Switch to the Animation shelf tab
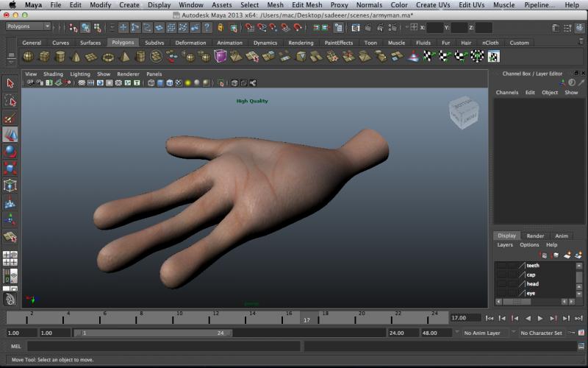Image resolution: width=588 pixels, height=368 pixels. (229, 43)
